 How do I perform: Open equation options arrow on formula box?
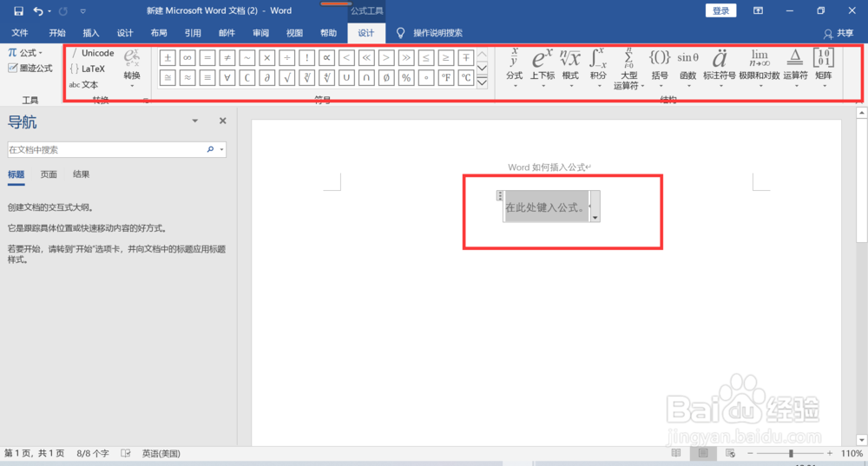(x=595, y=218)
